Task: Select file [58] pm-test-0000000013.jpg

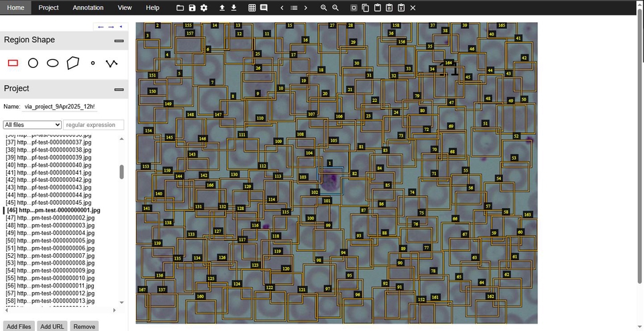Action: point(50,301)
